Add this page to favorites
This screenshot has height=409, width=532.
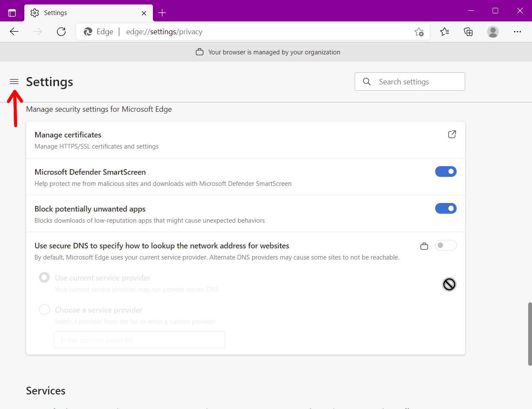[419, 32]
